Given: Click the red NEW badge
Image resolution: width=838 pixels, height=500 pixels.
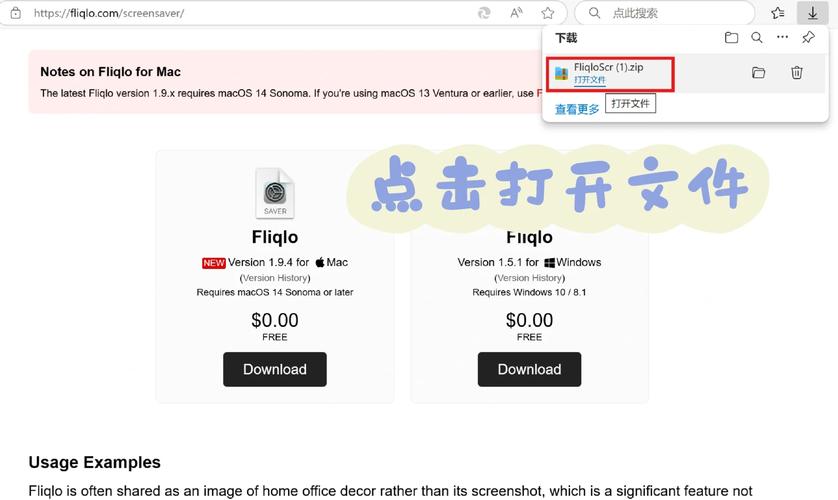Looking at the screenshot, I should pyautogui.click(x=214, y=263).
